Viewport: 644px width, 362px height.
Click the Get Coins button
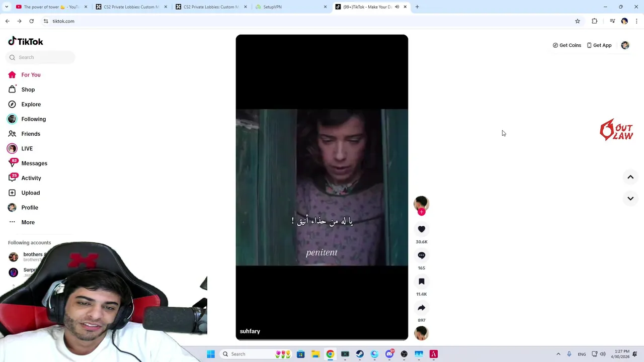pos(567,45)
